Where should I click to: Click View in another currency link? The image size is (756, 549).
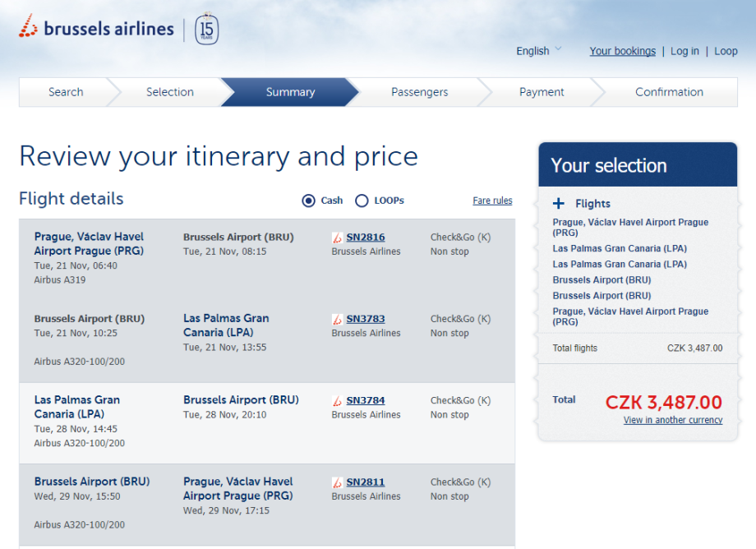(x=673, y=420)
